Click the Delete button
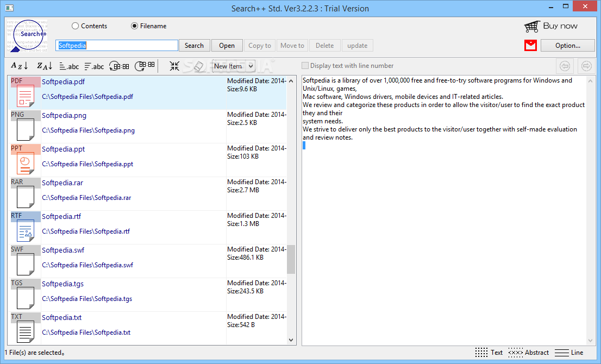This screenshot has height=364, width=601. pos(324,46)
